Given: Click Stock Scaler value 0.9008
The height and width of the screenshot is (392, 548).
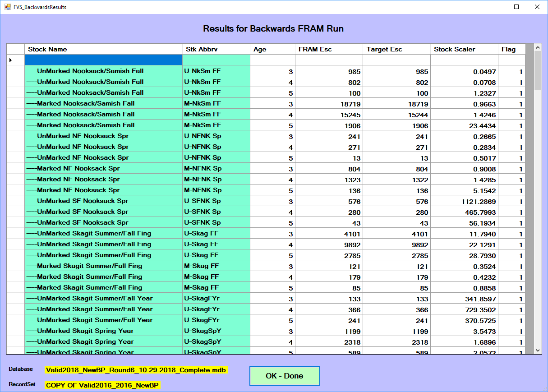Looking at the screenshot, I should pyautogui.click(x=484, y=169).
